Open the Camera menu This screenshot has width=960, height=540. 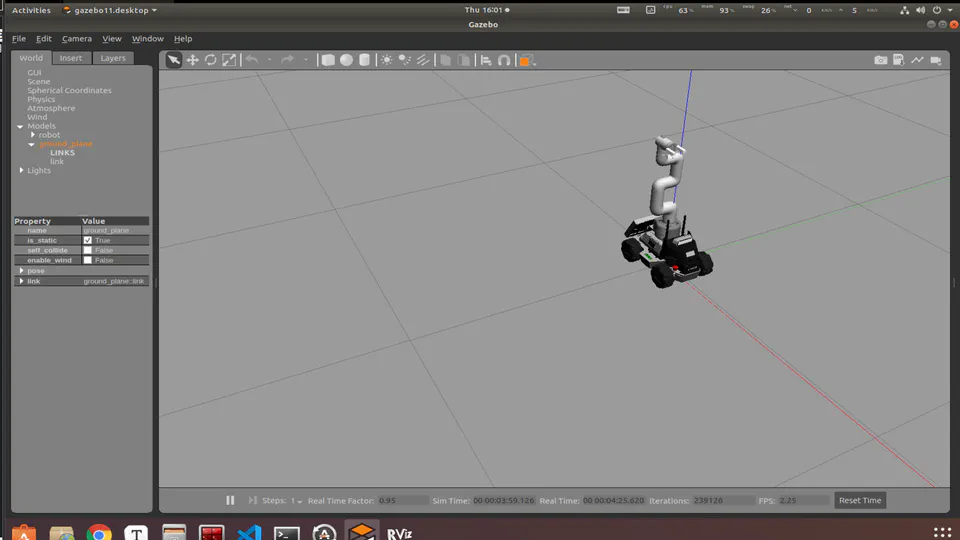(77, 39)
